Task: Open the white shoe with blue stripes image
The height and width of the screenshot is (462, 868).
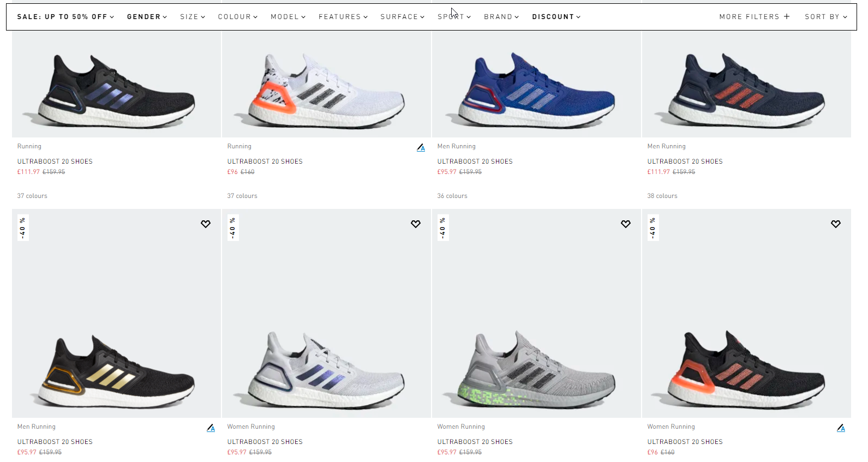Action: pyautogui.click(x=327, y=314)
